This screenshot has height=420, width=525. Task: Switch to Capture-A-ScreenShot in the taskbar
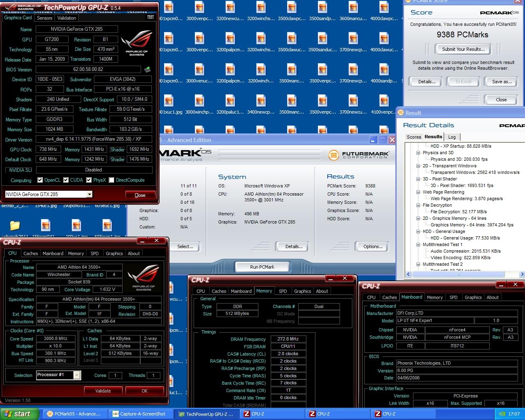(x=140, y=414)
